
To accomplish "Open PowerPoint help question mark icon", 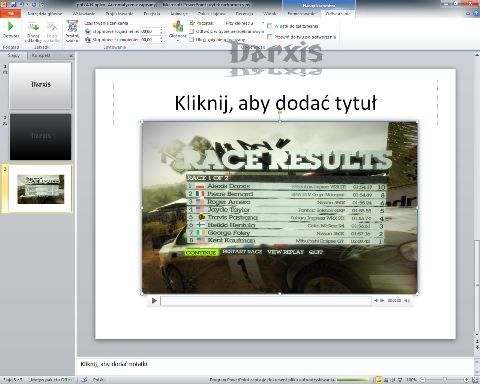I will click(476, 13).
